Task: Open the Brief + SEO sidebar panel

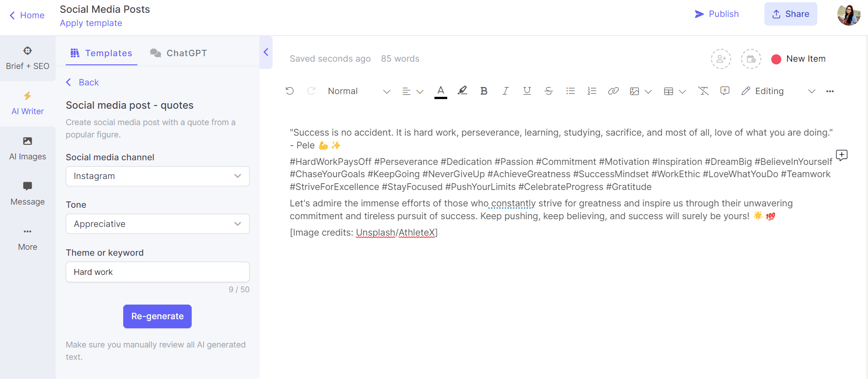Action: pyautogui.click(x=28, y=58)
